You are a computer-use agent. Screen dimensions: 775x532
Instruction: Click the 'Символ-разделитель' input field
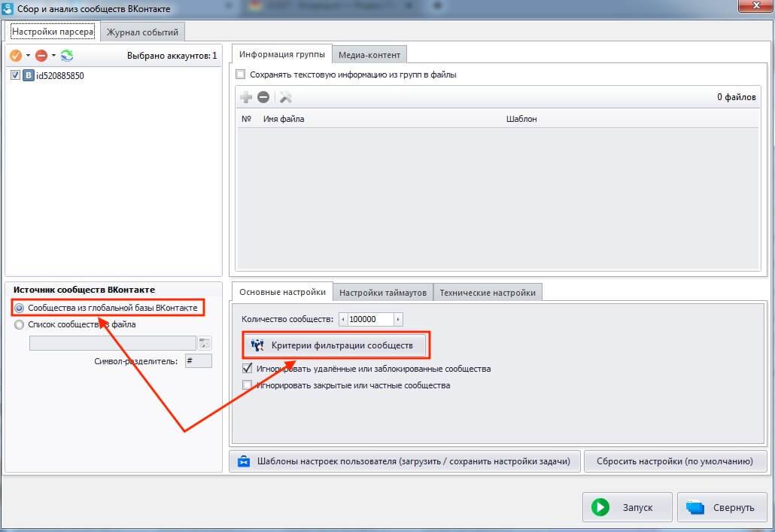coord(199,361)
